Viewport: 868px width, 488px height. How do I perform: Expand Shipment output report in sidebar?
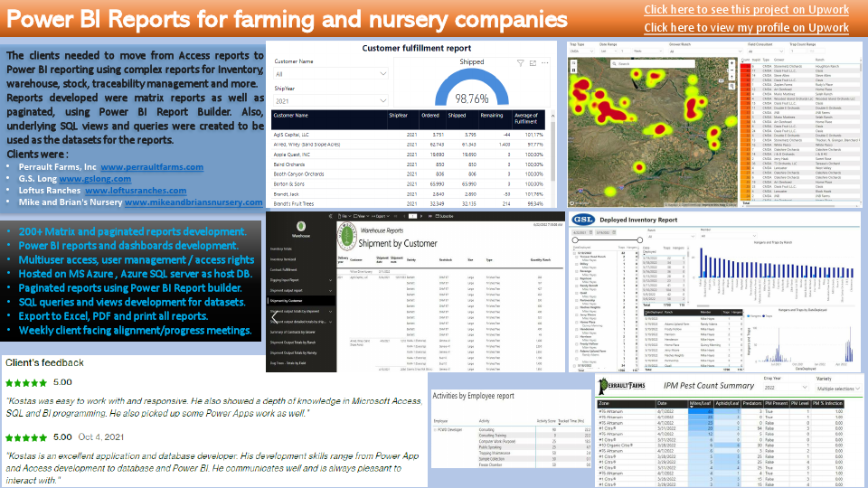tap(331, 290)
